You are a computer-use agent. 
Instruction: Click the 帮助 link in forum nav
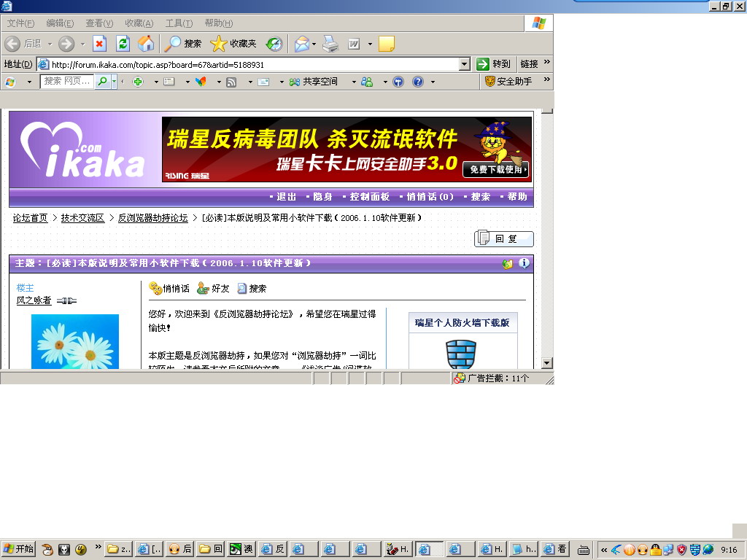[517, 197]
